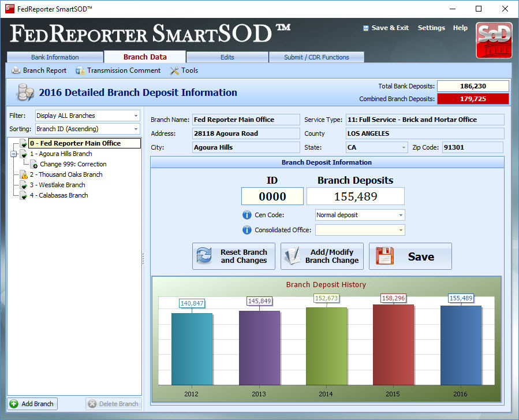Image resolution: width=519 pixels, height=420 pixels.
Task: Open the Tools toolbar item
Action: 184,70
